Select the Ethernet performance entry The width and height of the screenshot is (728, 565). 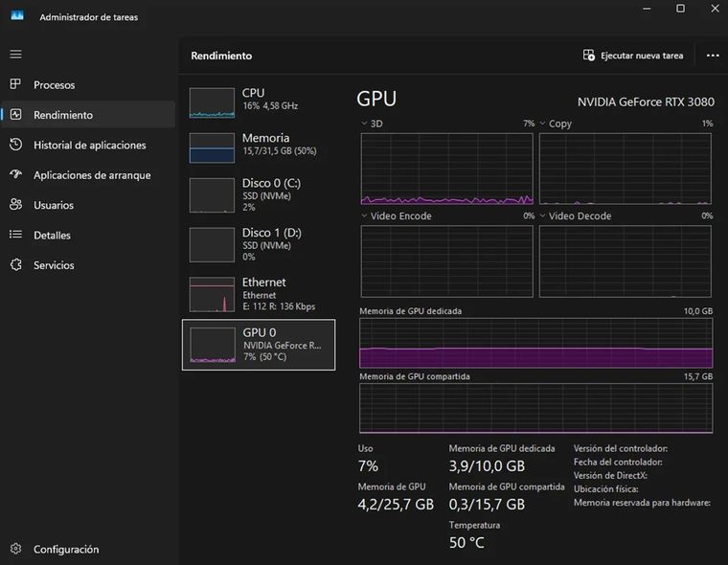coord(259,294)
